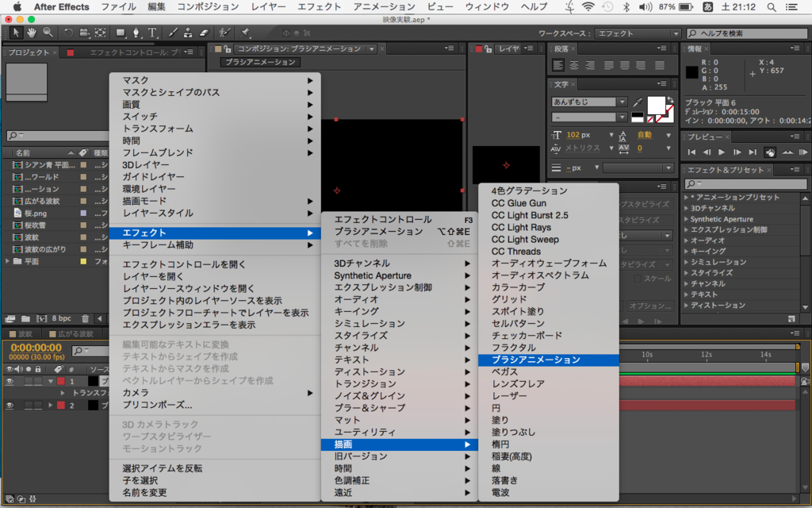Select 桜.png in the Project panel

tap(35, 213)
